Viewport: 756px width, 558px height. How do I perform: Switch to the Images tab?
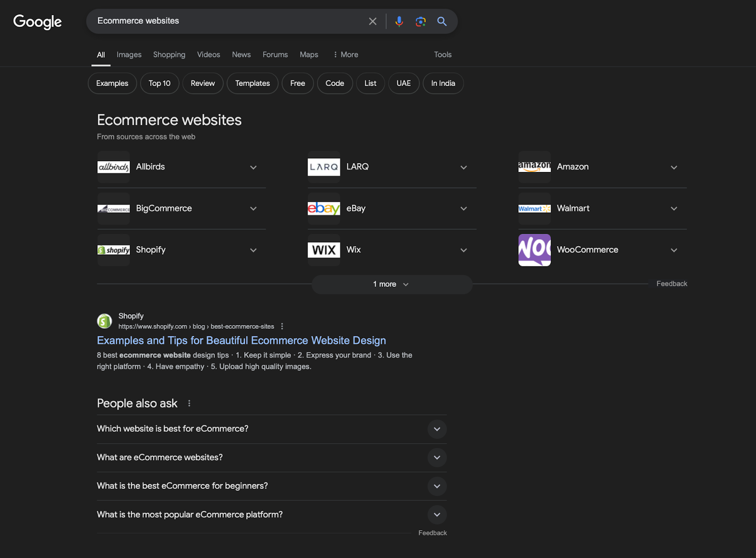coord(129,55)
